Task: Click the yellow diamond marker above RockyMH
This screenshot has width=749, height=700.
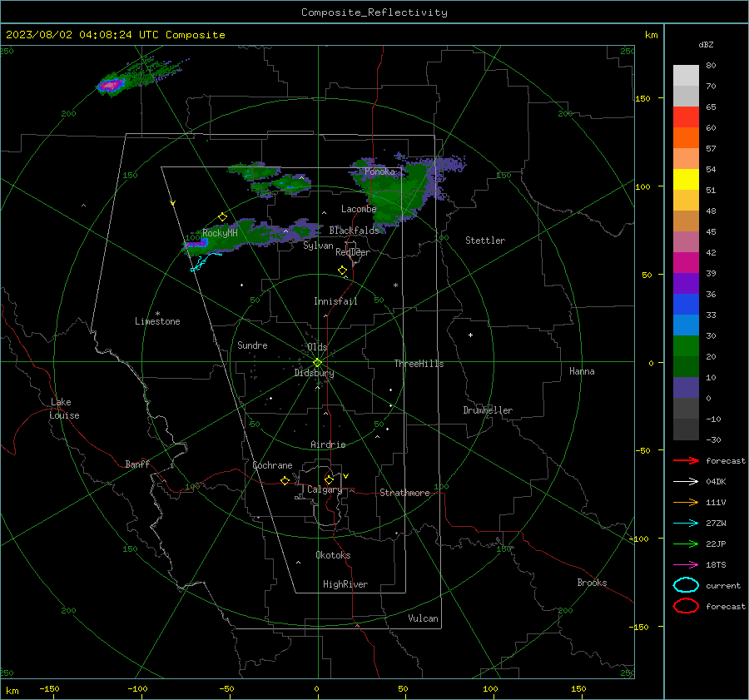Action: coord(222,217)
